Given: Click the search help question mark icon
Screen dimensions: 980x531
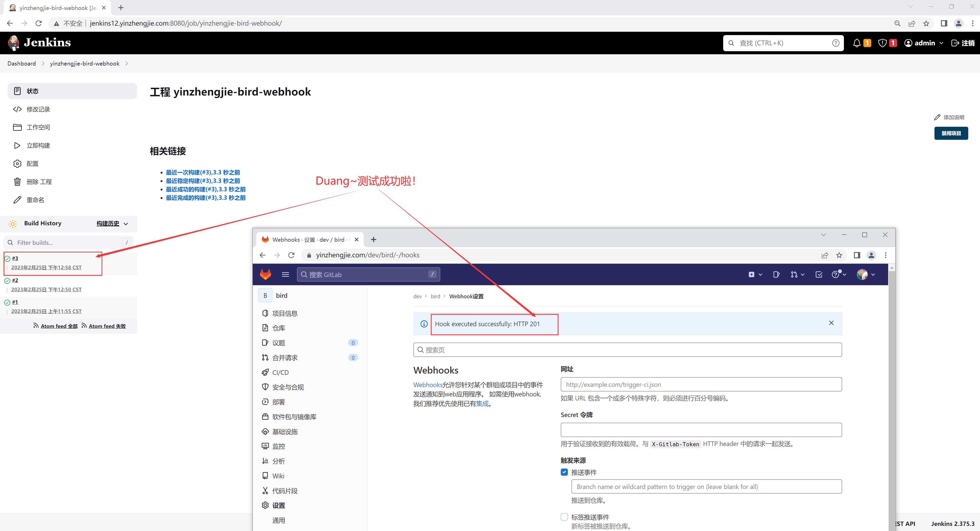Looking at the screenshot, I should coord(835,43).
